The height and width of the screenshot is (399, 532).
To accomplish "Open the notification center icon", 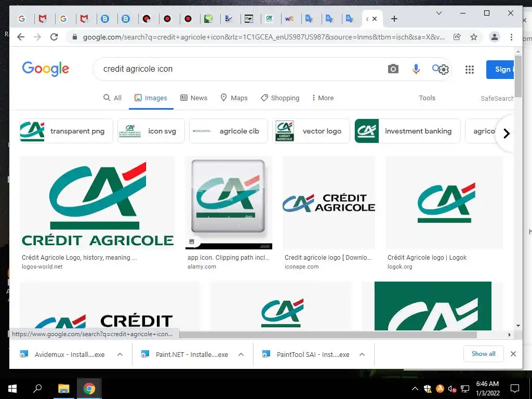I will 515,389.
